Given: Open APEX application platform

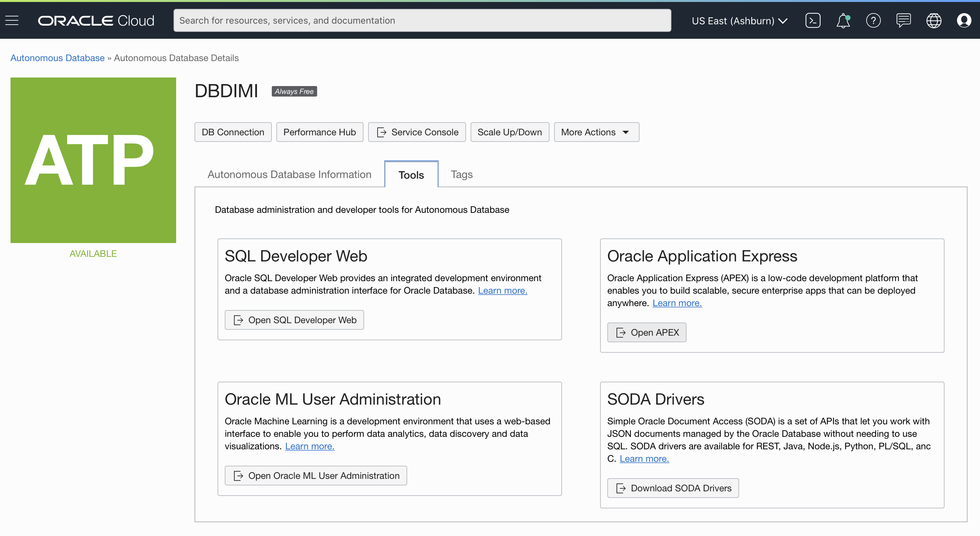Looking at the screenshot, I should [646, 332].
